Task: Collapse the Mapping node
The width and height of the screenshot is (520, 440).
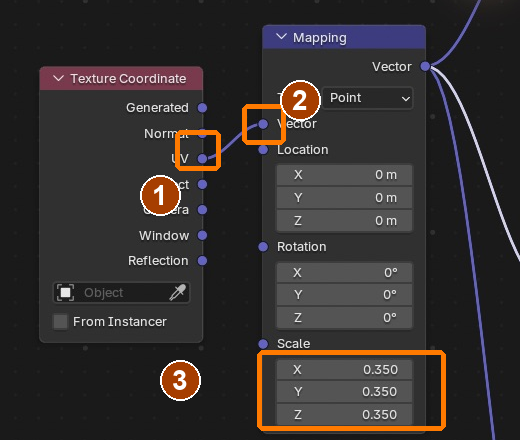Action: coord(282,37)
